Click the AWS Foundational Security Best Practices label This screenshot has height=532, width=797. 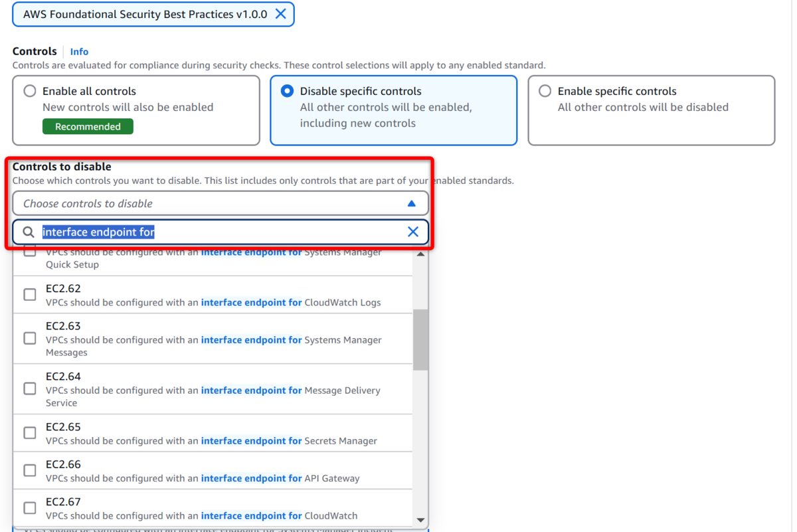[x=145, y=14]
